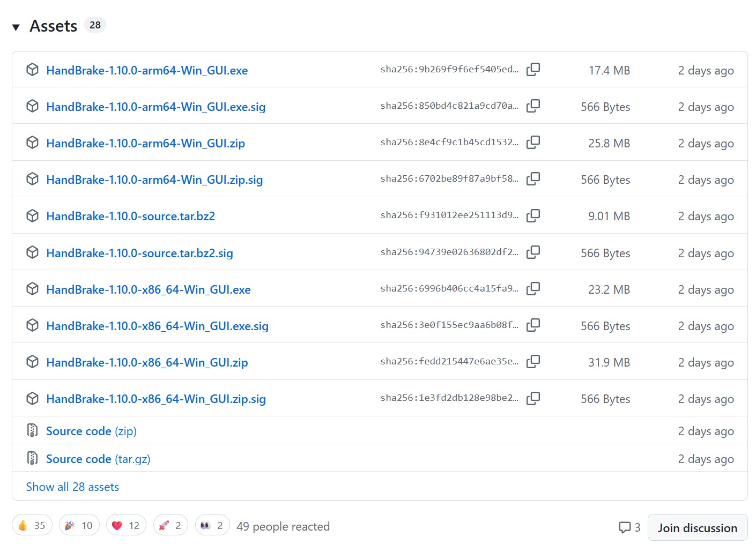Download HandBrake-1.10.0-x86_64-Win_GUI.exe.sig
This screenshot has width=756, height=552.
tap(157, 326)
